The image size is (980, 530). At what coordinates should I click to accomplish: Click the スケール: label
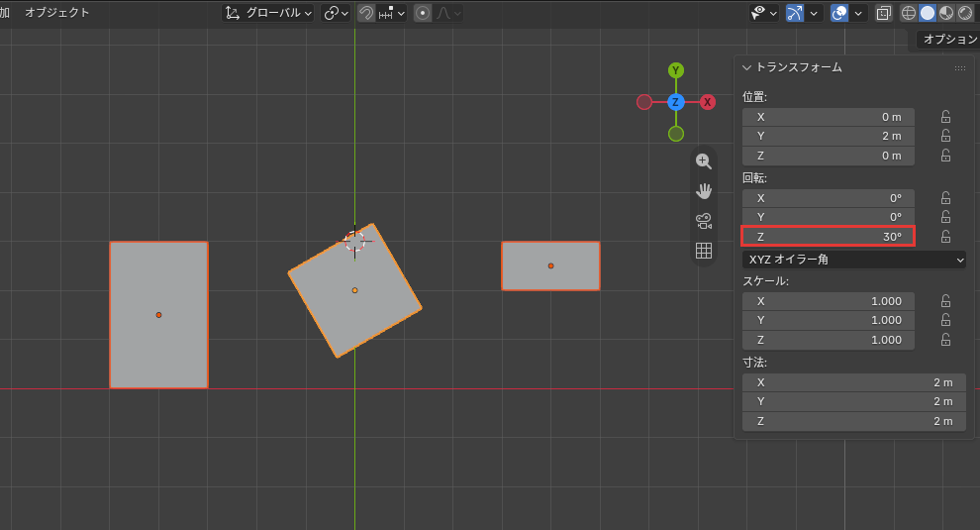pyautogui.click(x=765, y=281)
